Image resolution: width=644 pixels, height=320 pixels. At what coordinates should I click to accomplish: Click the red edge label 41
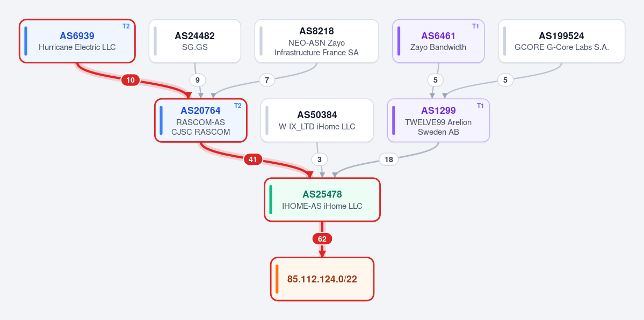click(x=253, y=159)
